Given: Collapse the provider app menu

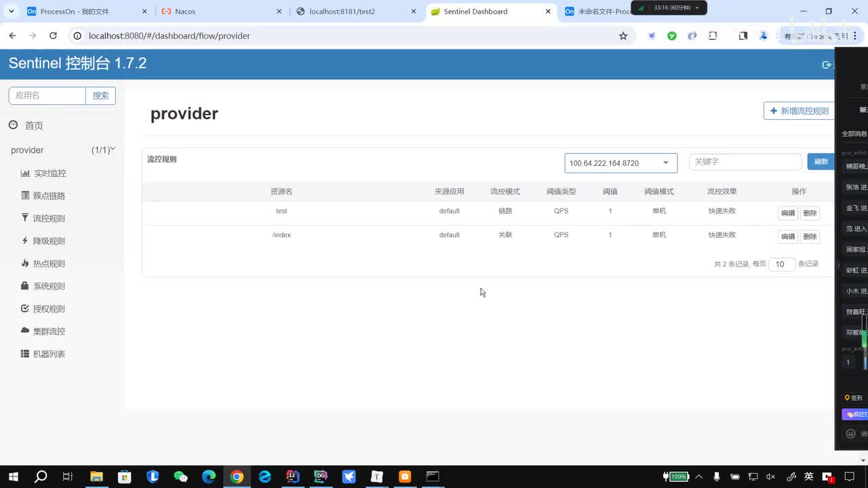Looking at the screenshot, I should point(63,150).
